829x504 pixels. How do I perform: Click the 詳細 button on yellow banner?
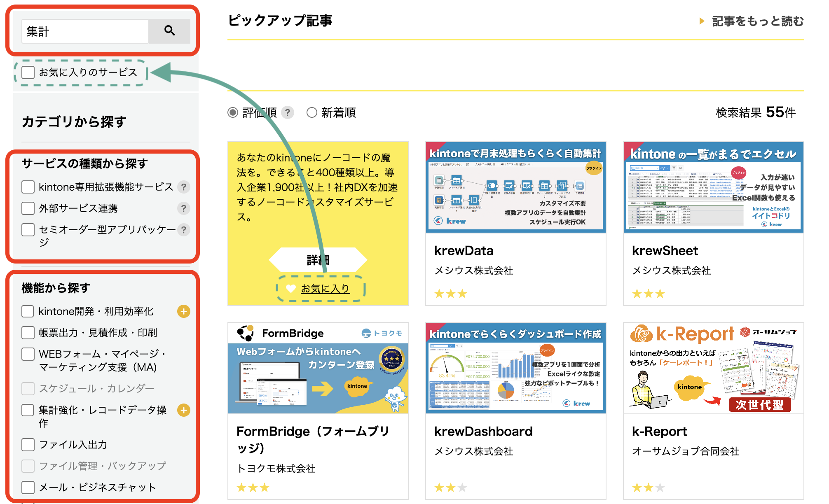(x=318, y=259)
